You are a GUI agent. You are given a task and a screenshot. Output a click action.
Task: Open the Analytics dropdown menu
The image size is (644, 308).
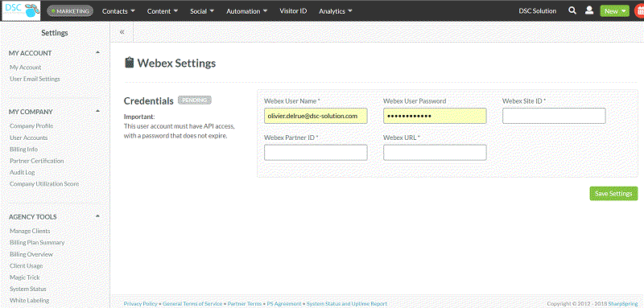(336, 11)
